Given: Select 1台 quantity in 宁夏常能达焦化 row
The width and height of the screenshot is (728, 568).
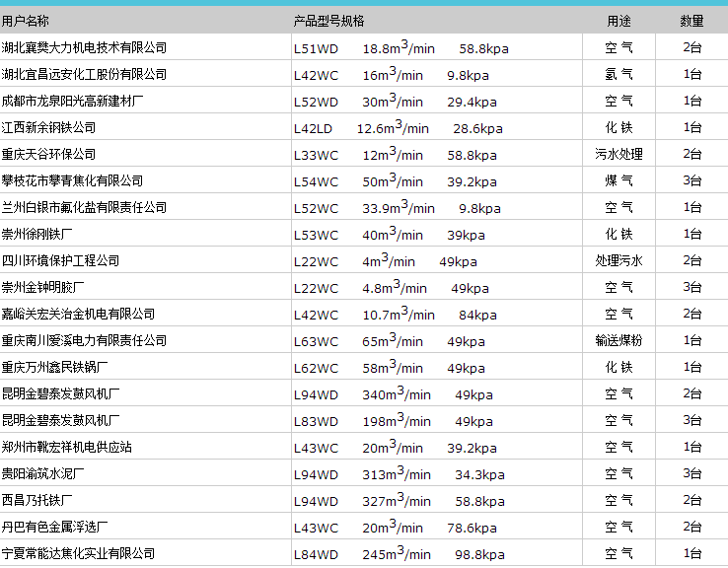Looking at the screenshot, I should point(692,553).
